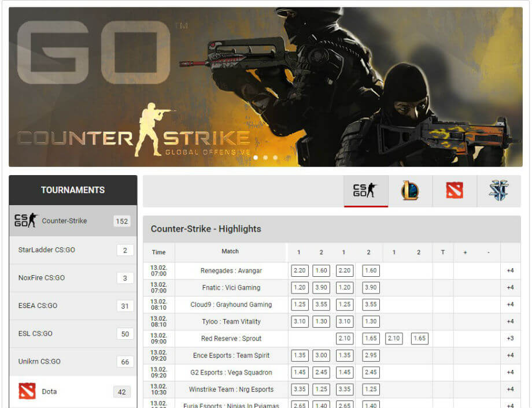This screenshot has height=408, width=532.
Task: Click the Counter-Strike GO hero banner
Action: (x=265, y=87)
